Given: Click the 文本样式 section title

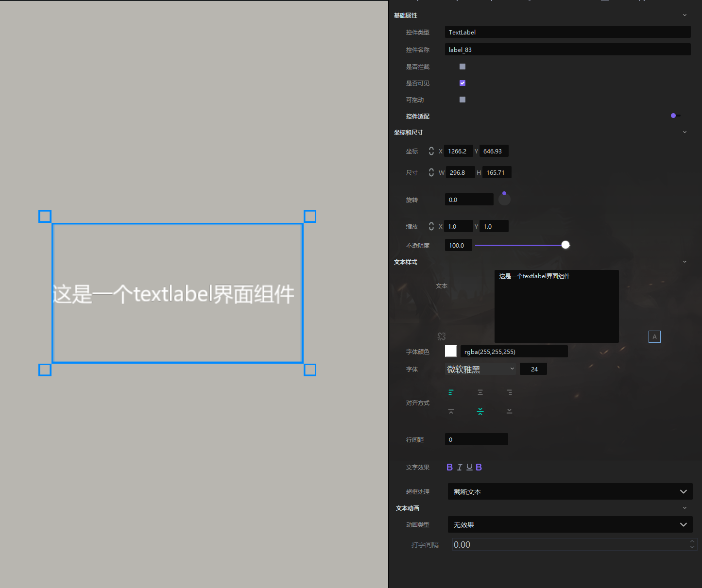Looking at the screenshot, I should tap(406, 262).
